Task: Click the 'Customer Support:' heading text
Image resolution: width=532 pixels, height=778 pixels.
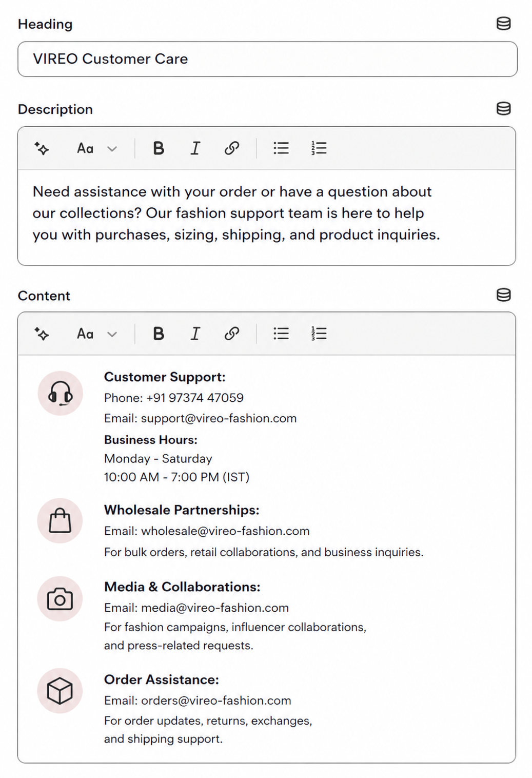Action: point(165,377)
